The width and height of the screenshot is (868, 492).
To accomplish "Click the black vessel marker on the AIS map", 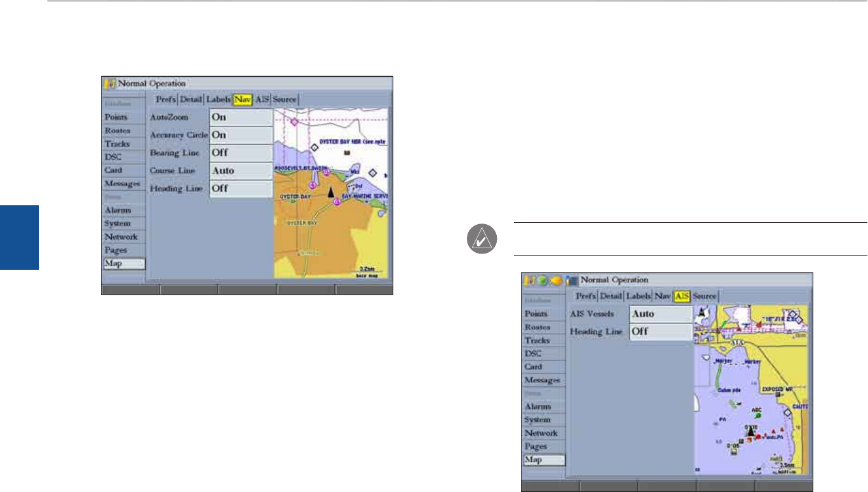I will click(751, 431).
